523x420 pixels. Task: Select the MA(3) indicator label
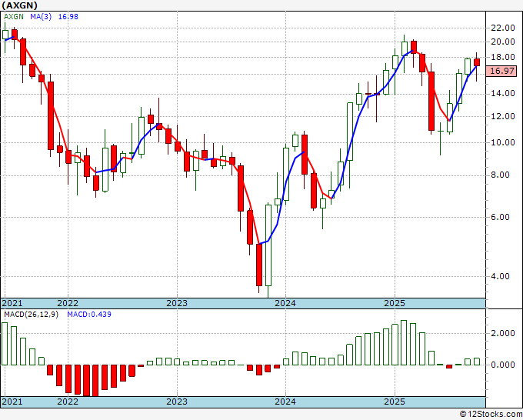point(41,17)
